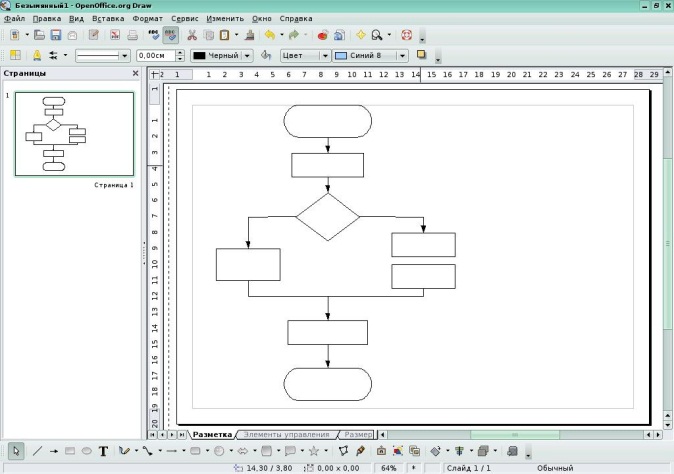Toggle the Glue Points icon
Screen dimensions: 674x474
pyautogui.click(x=360, y=451)
